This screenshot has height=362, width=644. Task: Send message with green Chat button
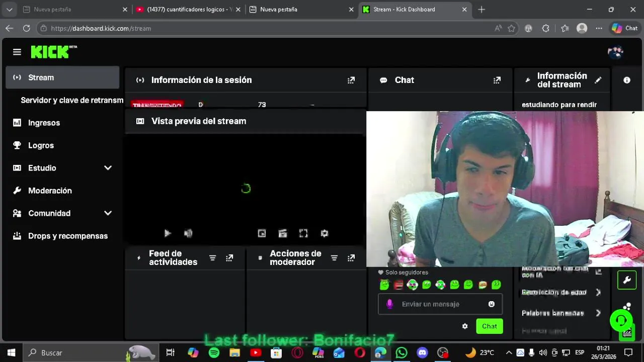point(490,326)
